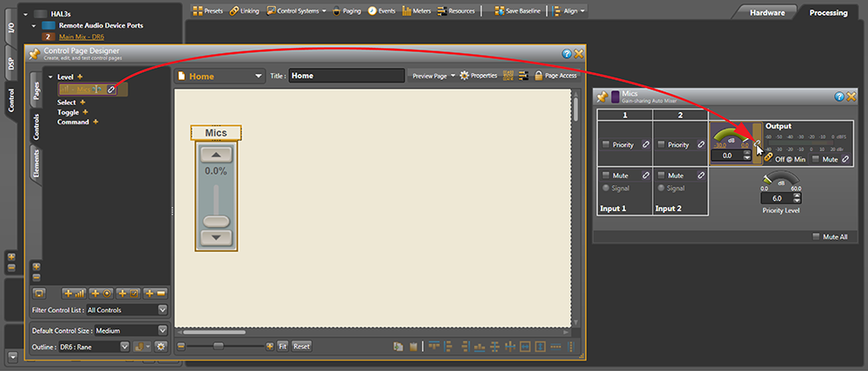The height and width of the screenshot is (371, 868).
Task: Click Mics level up arrow on canvas
Action: tap(216, 155)
